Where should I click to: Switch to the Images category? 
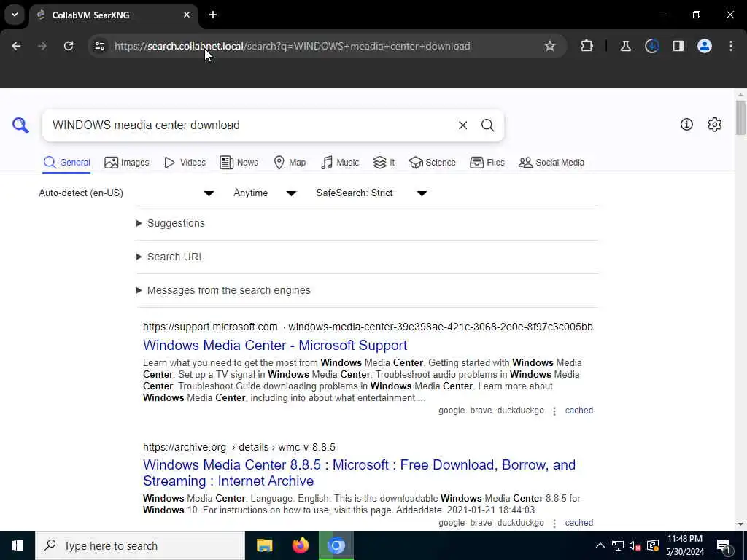(127, 163)
